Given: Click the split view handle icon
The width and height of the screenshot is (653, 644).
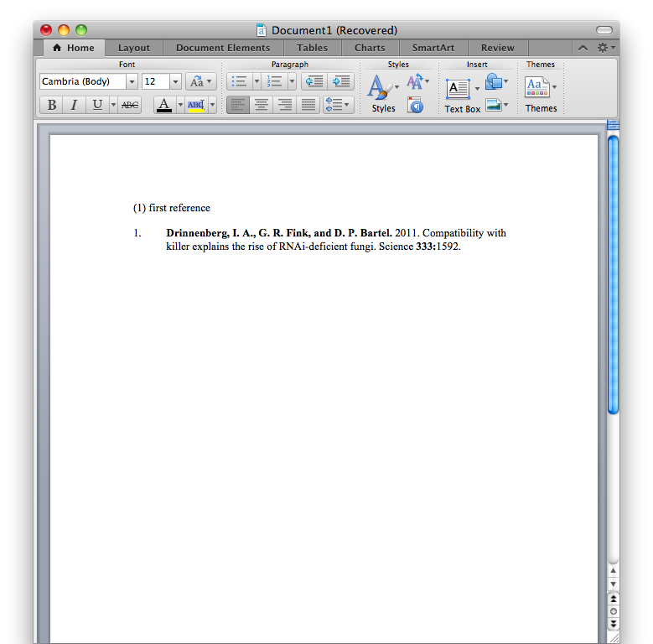Looking at the screenshot, I should tap(613, 125).
